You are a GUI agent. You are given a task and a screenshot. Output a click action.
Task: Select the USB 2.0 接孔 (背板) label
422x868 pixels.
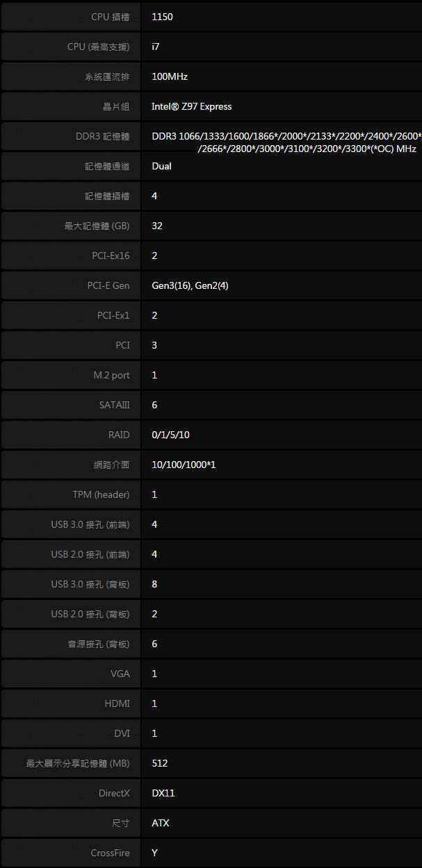(90, 614)
